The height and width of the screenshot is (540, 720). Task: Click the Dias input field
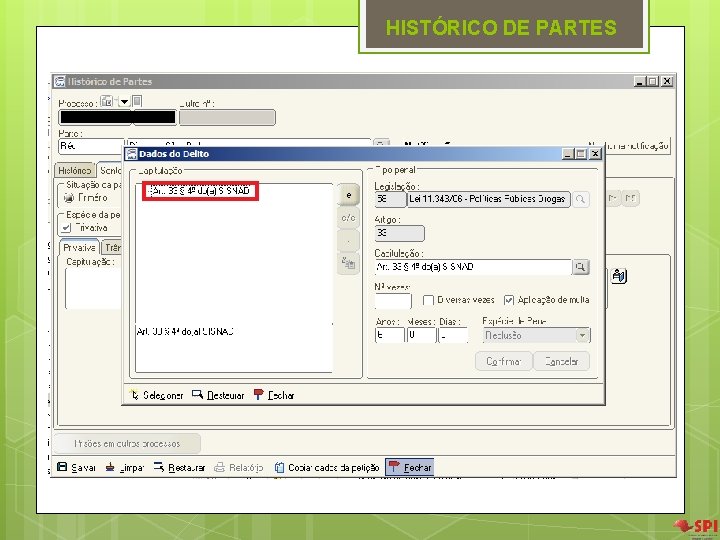[453, 335]
